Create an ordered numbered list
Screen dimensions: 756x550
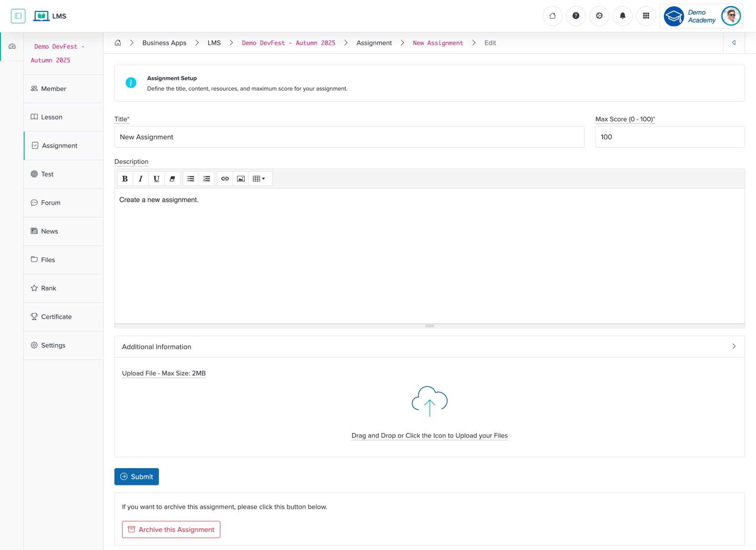coord(207,178)
